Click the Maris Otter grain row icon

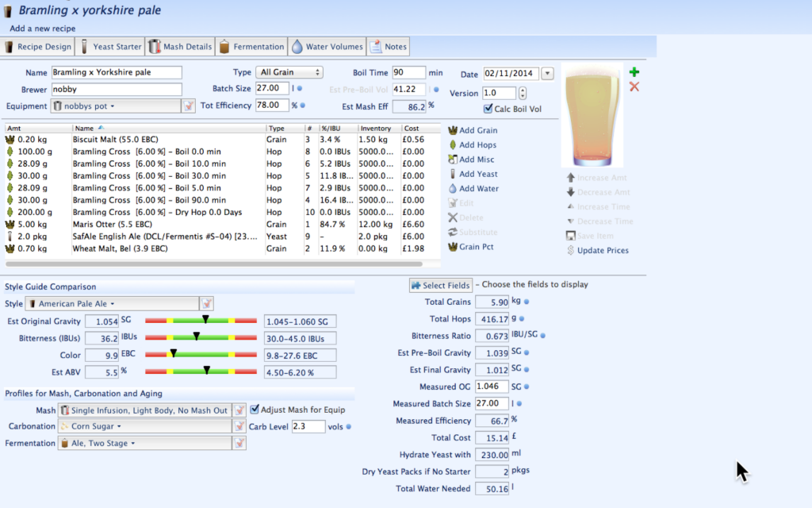[10, 225]
